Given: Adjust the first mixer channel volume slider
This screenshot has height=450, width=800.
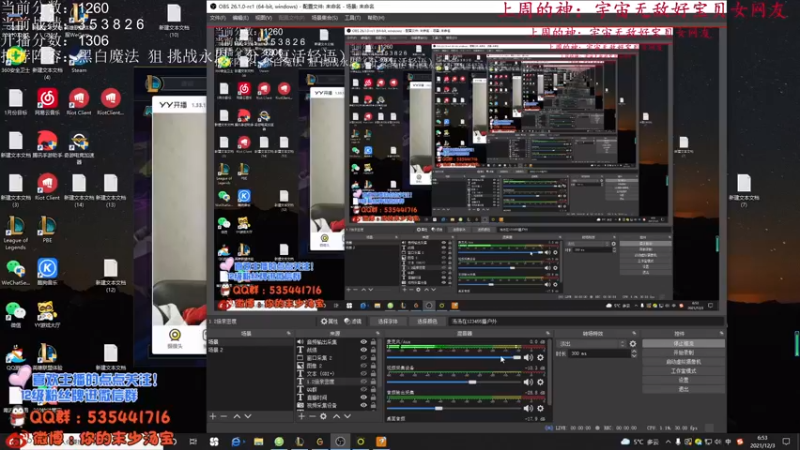Looking at the screenshot, I should [x=454, y=358].
